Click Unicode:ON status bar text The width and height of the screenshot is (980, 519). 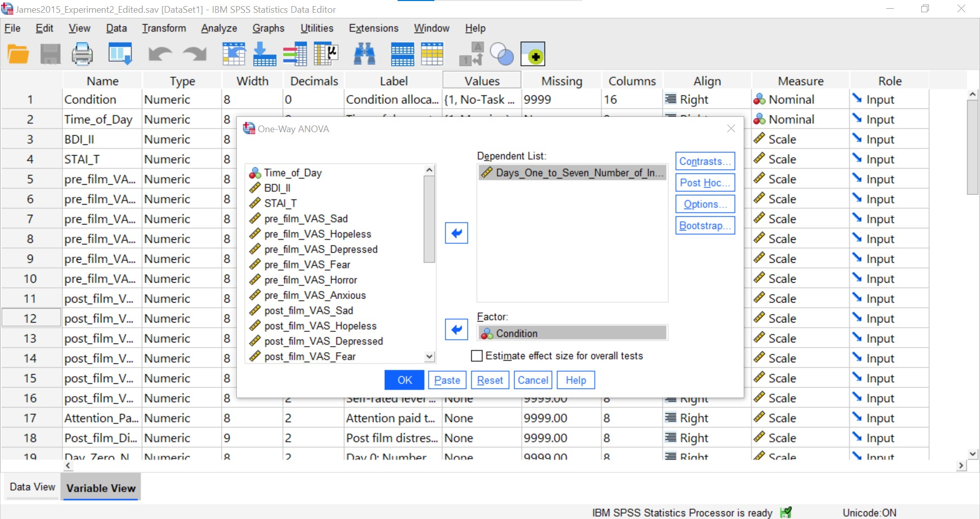coord(869,513)
